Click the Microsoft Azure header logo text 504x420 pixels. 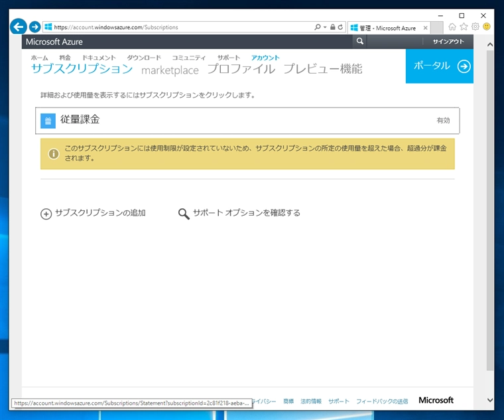[x=54, y=42]
